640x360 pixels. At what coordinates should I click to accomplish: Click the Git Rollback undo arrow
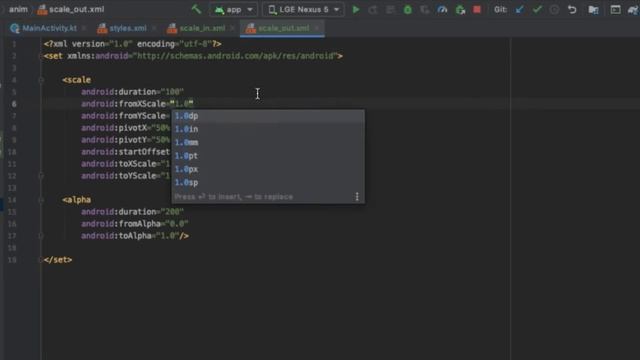[572, 9]
